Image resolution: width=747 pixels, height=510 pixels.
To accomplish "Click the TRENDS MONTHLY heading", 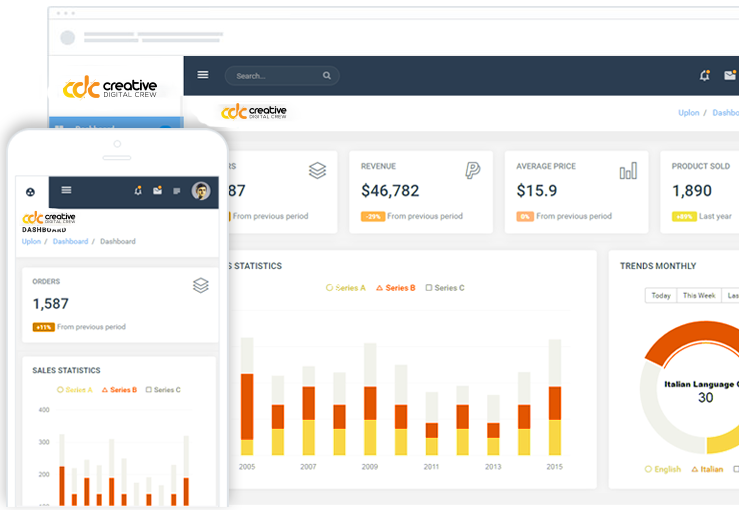I will pyautogui.click(x=658, y=266).
